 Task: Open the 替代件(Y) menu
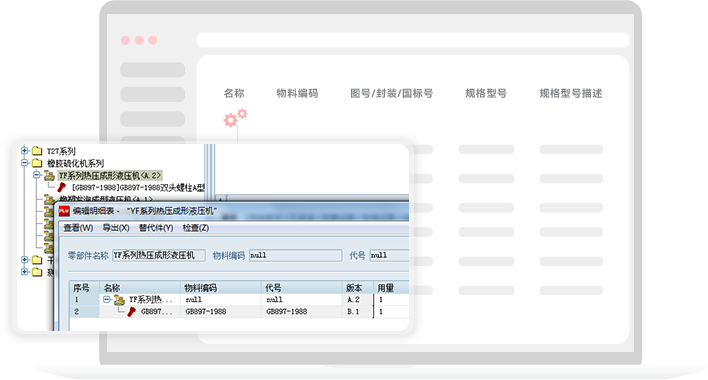click(156, 228)
